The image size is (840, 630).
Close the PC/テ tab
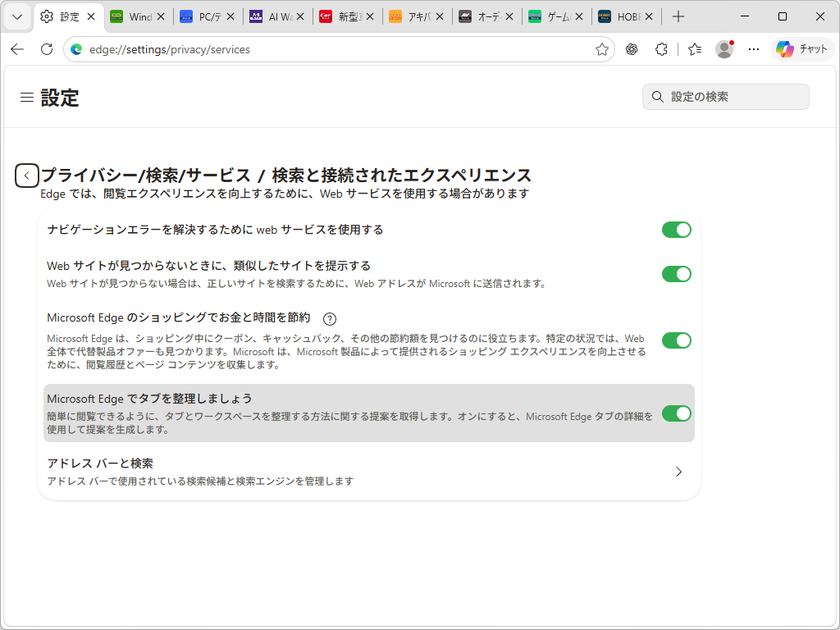pos(231,16)
